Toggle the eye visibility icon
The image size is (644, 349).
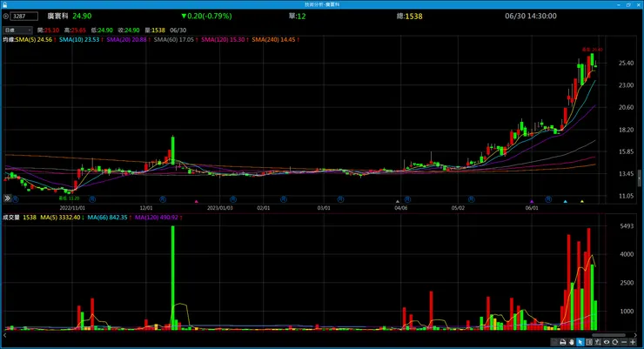(x=607, y=342)
